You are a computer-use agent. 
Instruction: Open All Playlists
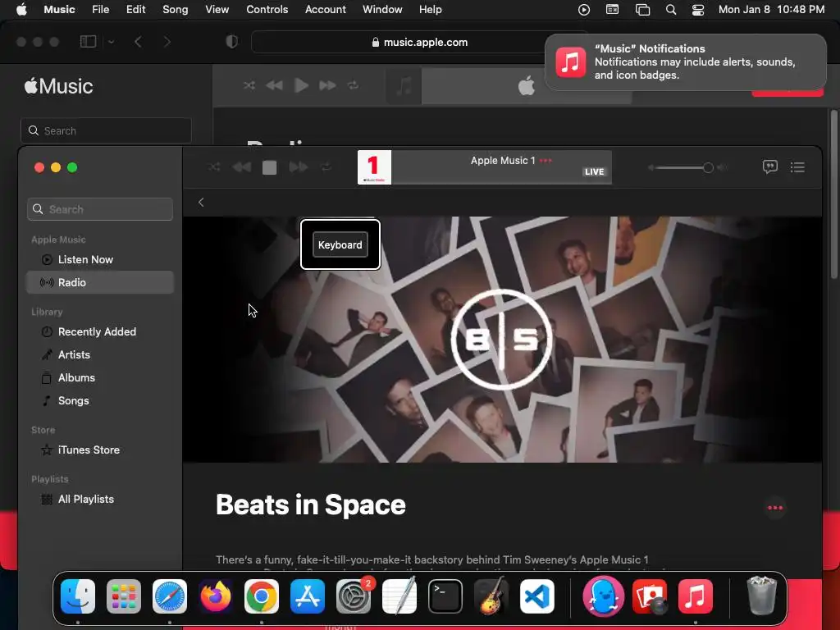click(x=100, y=500)
